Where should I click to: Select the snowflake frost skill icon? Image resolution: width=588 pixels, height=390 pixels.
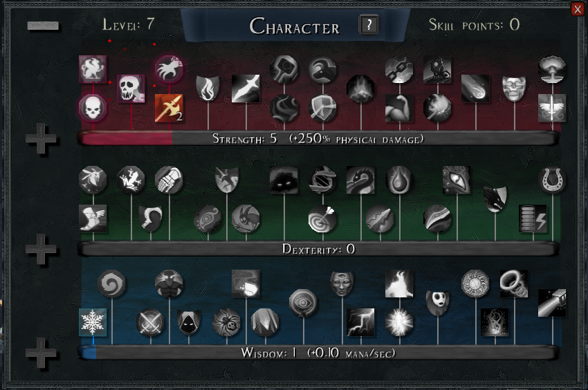point(93,322)
